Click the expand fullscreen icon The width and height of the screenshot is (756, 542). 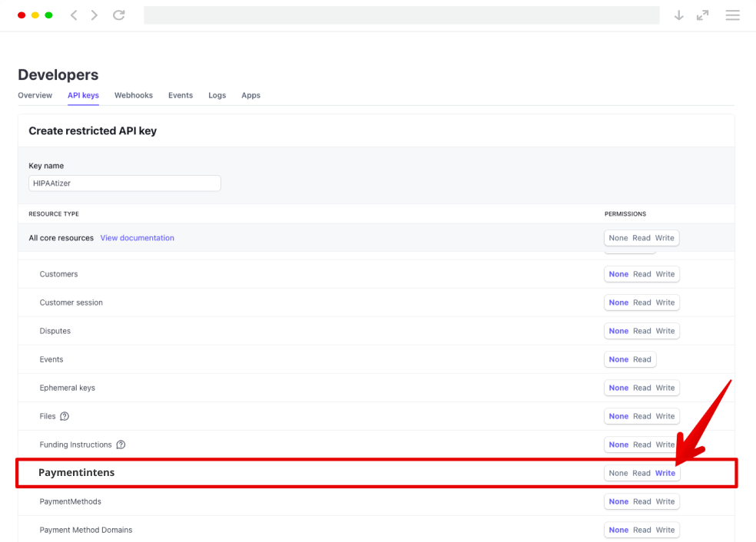click(x=702, y=15)
